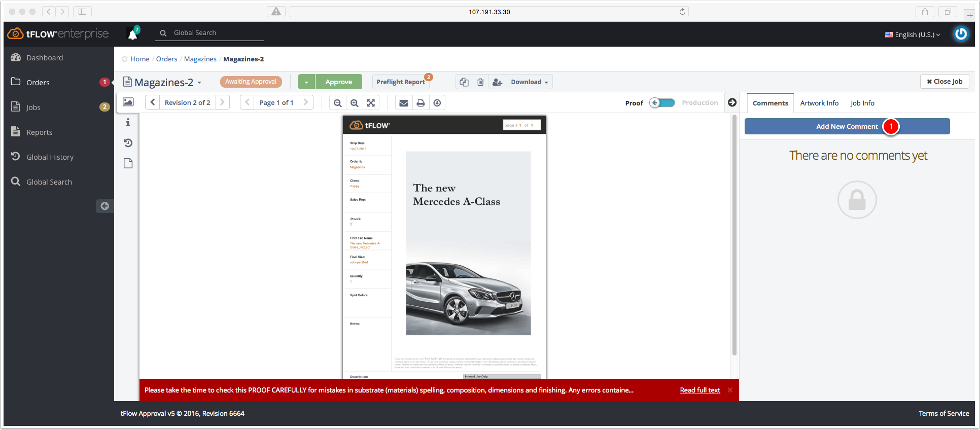The width and height of the screenshot is (980, 430).
Task: Dismiss the red proof warning banner
Action: (x=730, y=390)
